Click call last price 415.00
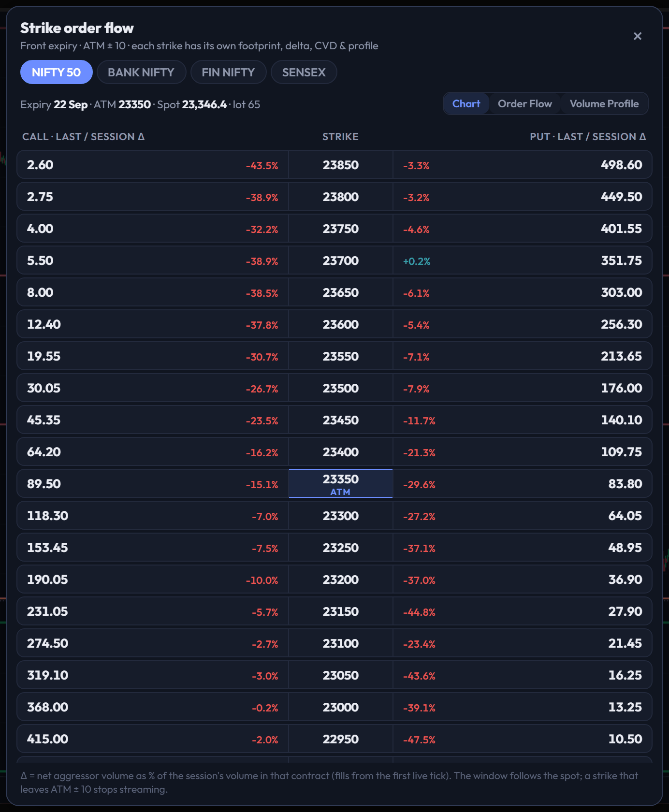This screenshot has width=669, height=812. pos(48,739)
